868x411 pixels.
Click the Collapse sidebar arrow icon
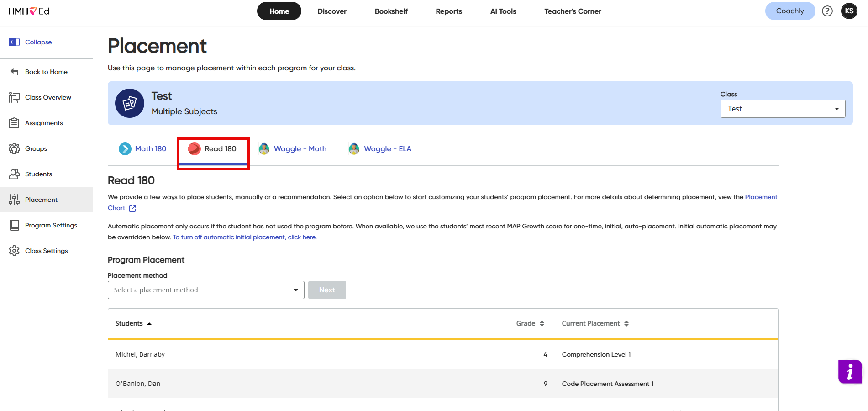(x=14, y=42)
